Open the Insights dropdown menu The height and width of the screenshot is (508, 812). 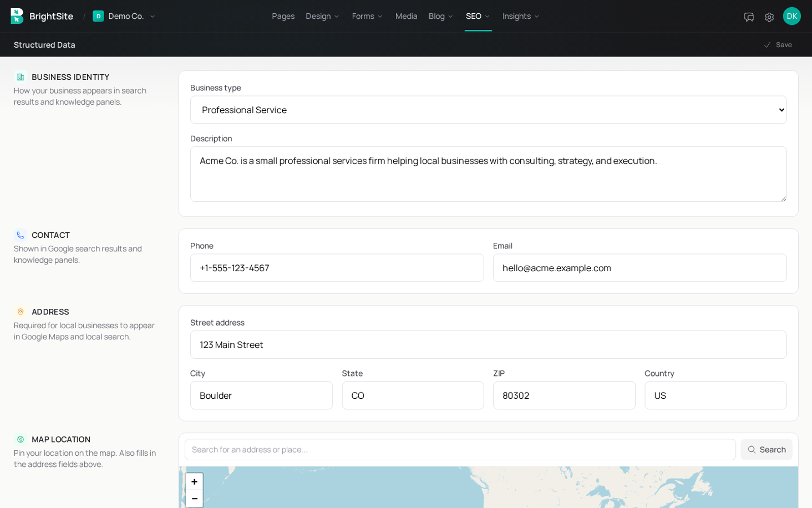pyautogui.click(x=521, y=16)
